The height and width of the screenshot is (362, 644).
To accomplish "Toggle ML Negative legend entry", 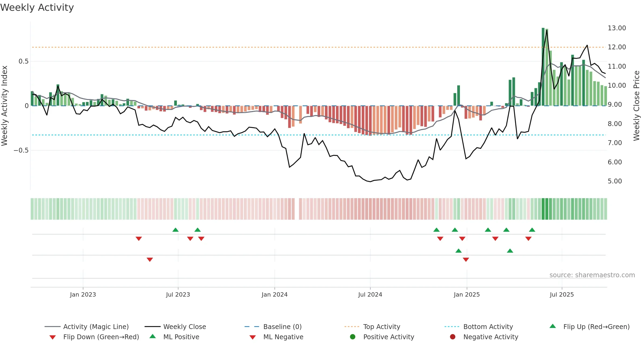I will pyautogui.click(x=276, y=337).
